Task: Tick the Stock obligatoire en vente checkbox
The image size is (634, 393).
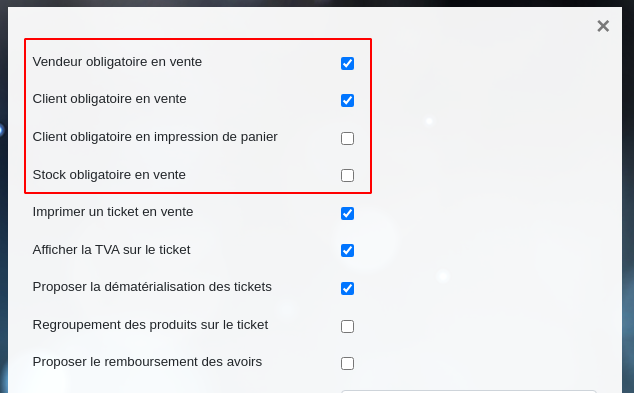Action: pos(347,175)
